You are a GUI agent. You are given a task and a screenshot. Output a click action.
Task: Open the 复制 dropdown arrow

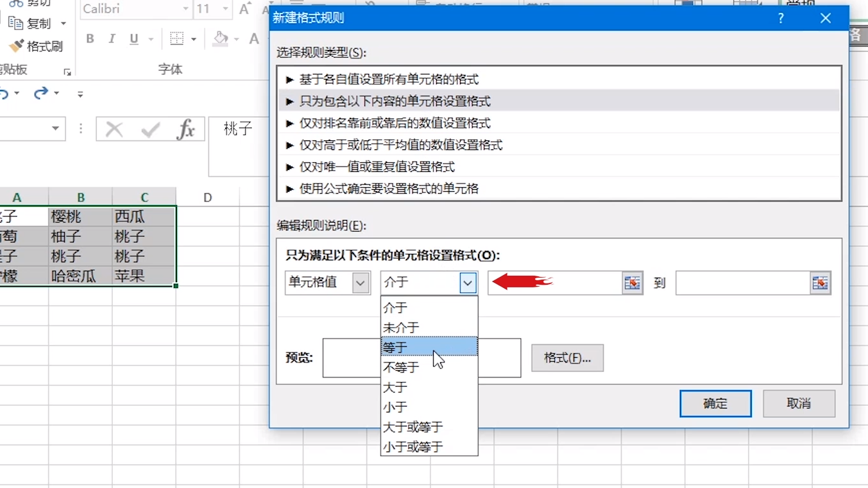click(x=63, y=23)
